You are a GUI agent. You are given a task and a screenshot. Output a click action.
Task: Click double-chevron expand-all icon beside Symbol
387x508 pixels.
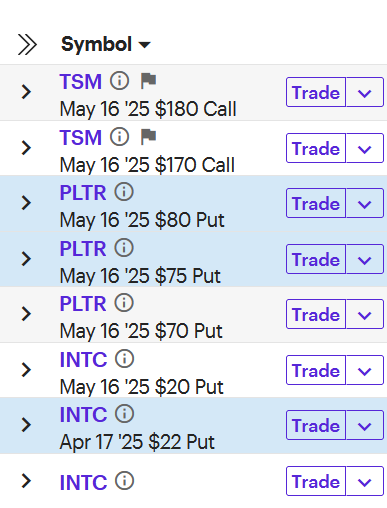pyautogui.click(x=27, y=44)
